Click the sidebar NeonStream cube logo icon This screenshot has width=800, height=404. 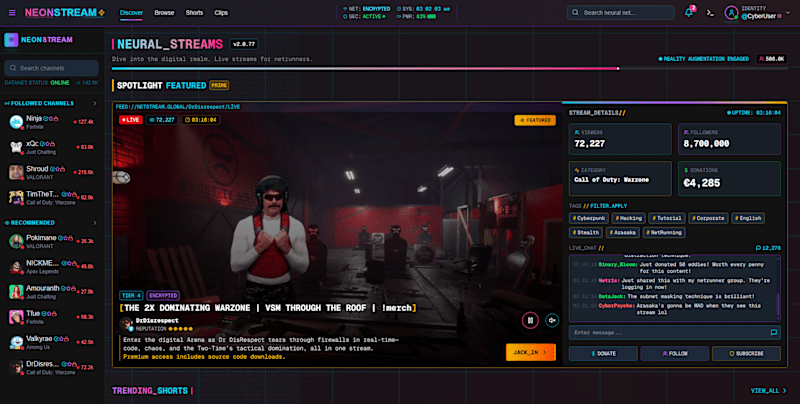pos(11,40)
